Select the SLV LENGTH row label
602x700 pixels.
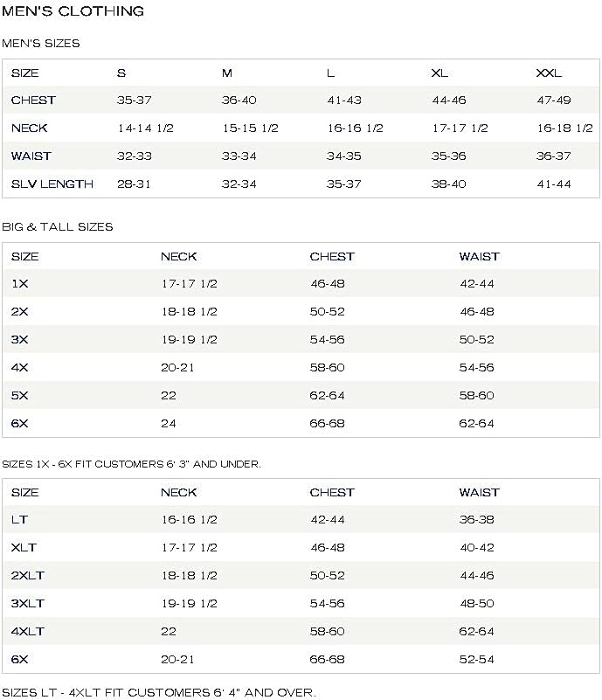(52, 184)
